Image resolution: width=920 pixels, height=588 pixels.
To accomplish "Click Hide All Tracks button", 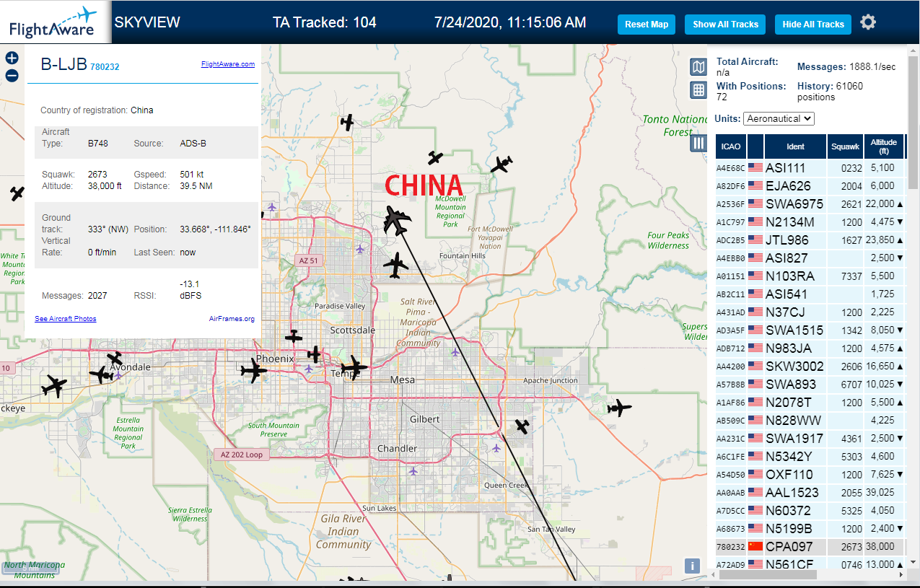I will coord(813,24).
